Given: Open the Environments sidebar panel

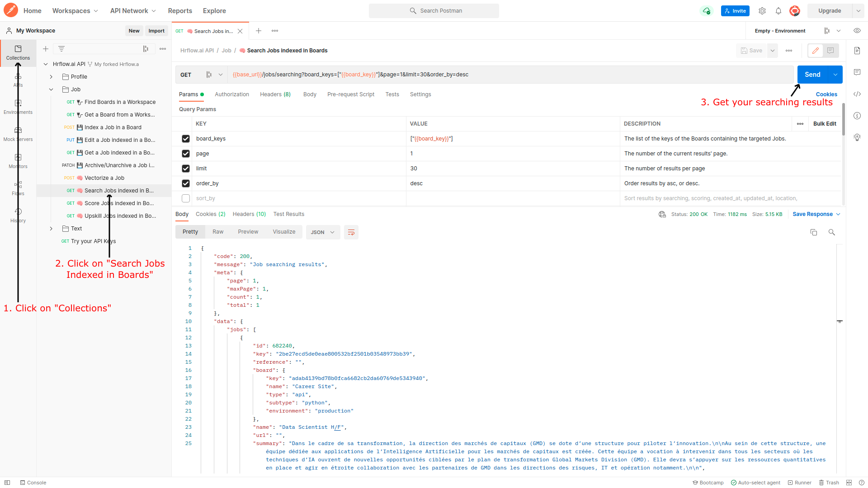Looking at the screenshot, I should click(18, 107).
